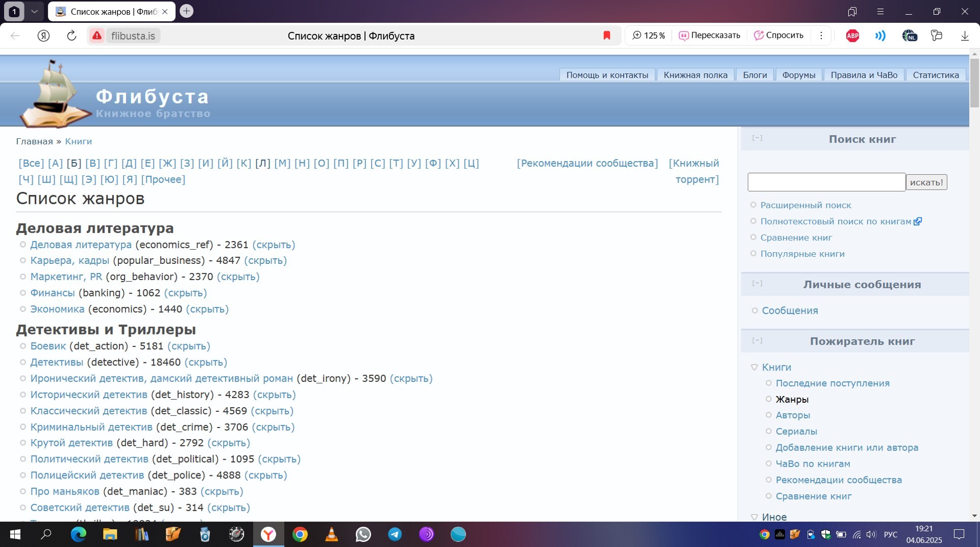980x547 pixels.
Task: Collapse the Книги tree in sidebar
Action: (754, 367)
